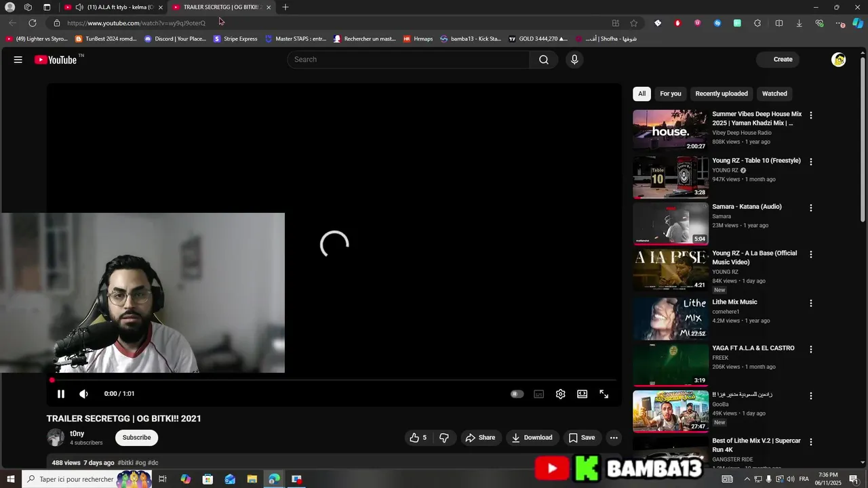Open the player settings gear
The width and height of the screenshot is (868, 488).
click(x=561, y=394)
